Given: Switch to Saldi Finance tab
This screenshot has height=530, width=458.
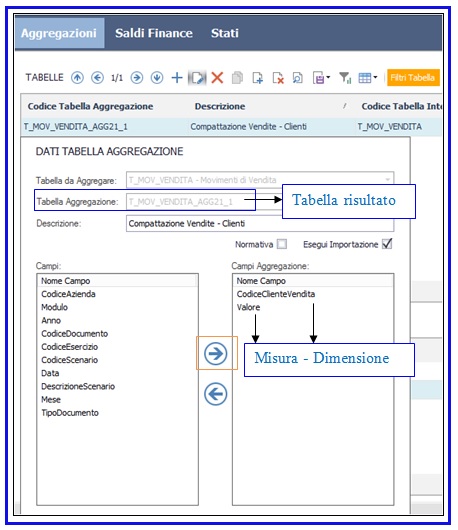Looking at the screenshot, I should tap(154, 33).
